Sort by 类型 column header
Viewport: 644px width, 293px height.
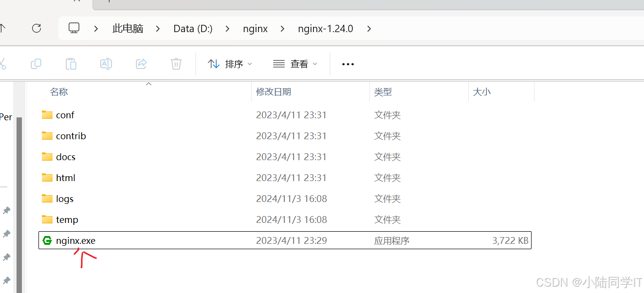tap(383, 92)
